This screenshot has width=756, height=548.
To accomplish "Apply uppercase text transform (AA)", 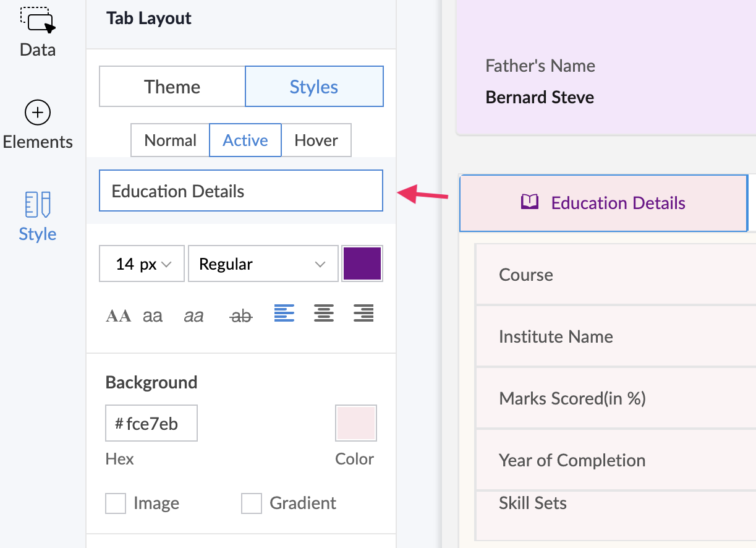I will tap(119, 316).
